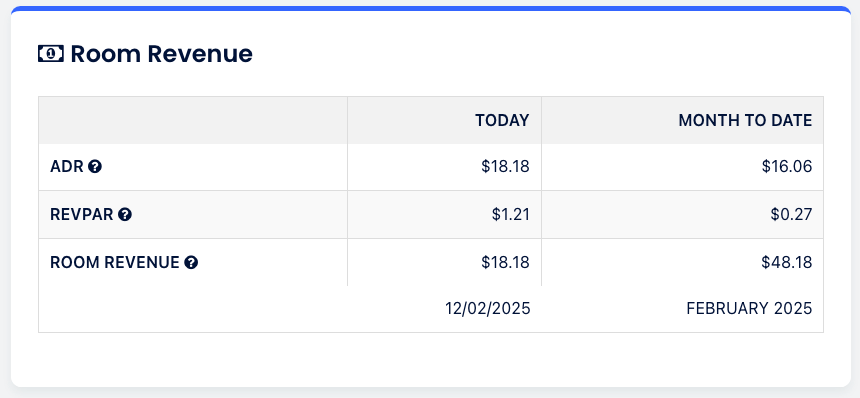
Task: Select the MONTH TO DATE column header
Action: pyautogui.click(x=745, y=121)
